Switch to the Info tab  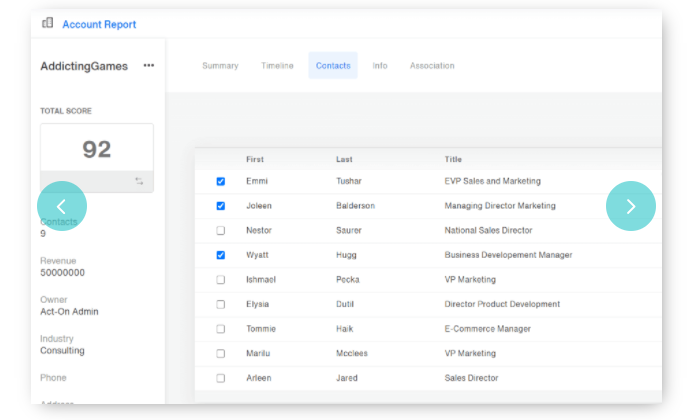(380, 66)
